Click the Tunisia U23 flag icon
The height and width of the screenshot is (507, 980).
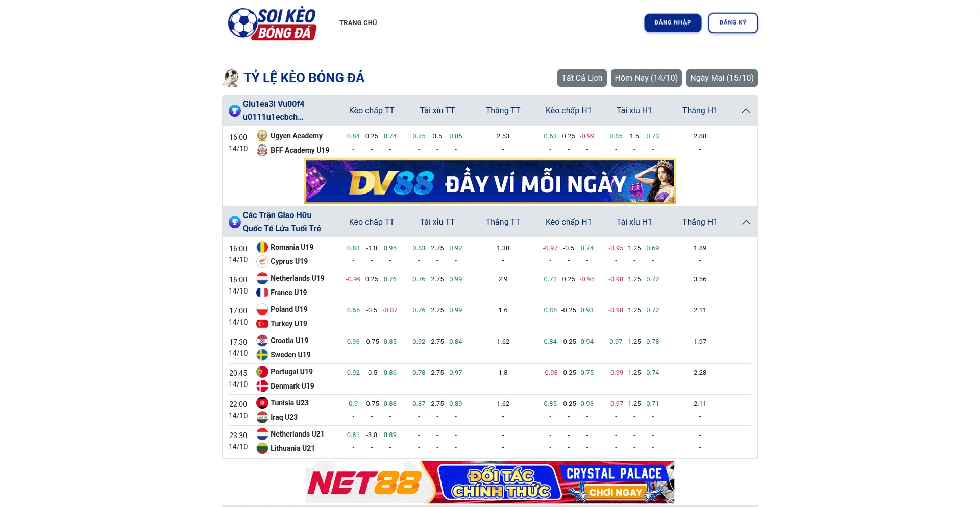click(x=262, y=403)
